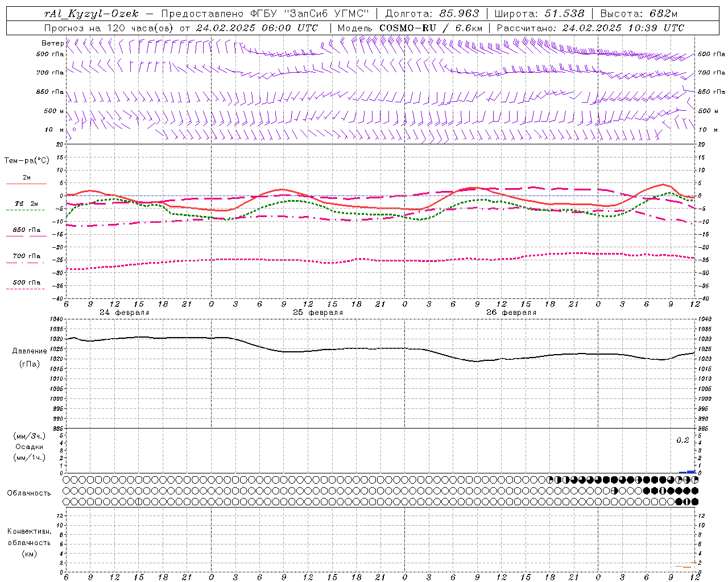Click the (мм/3ч.) precipitation unit label

click(x=30, y=436)
